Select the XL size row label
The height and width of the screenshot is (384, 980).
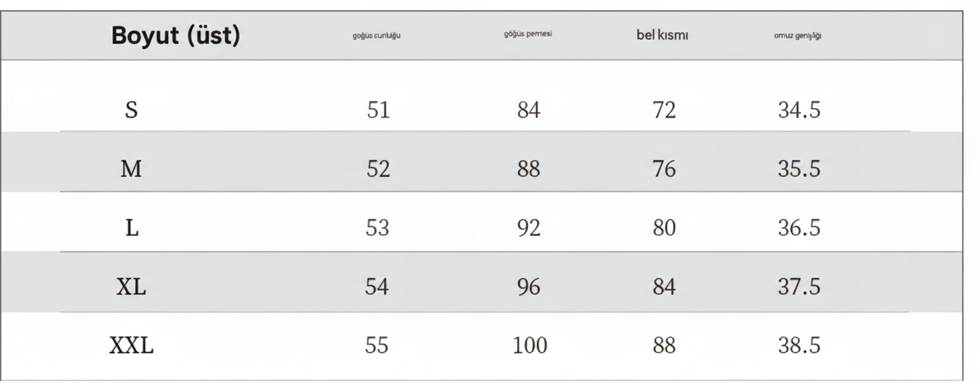[x=132, y=287]
